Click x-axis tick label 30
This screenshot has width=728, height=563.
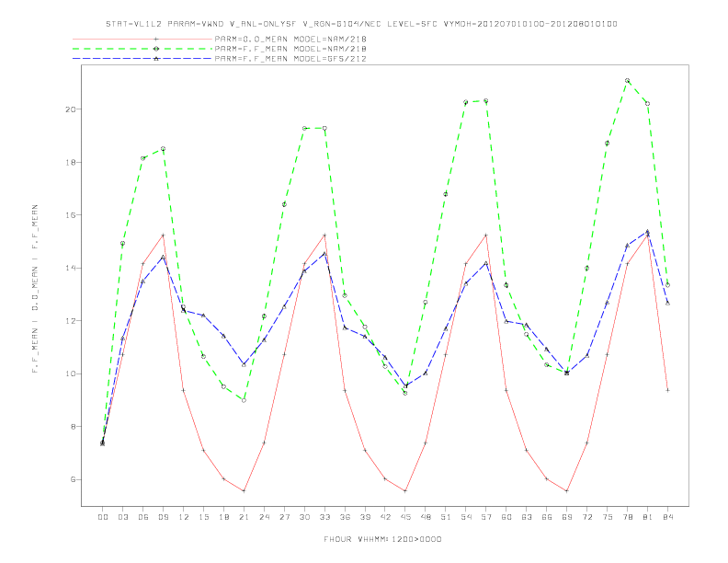[304, 517]
